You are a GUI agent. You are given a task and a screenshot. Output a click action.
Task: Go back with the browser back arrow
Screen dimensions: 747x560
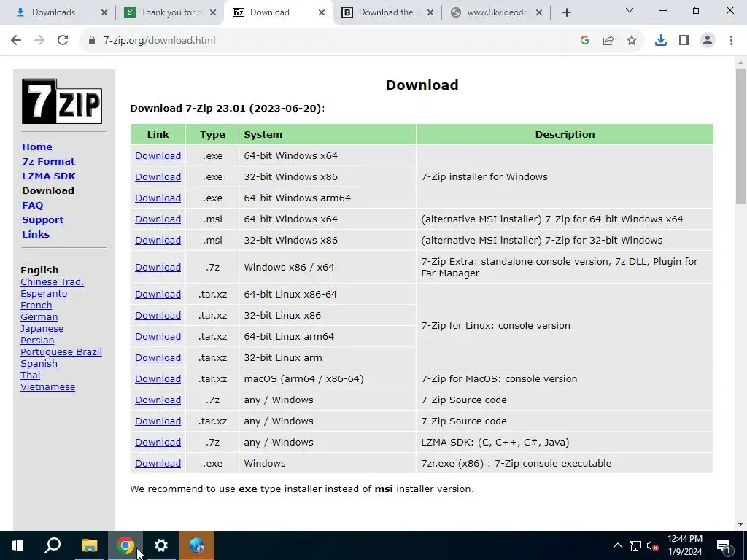pos(16,41)
